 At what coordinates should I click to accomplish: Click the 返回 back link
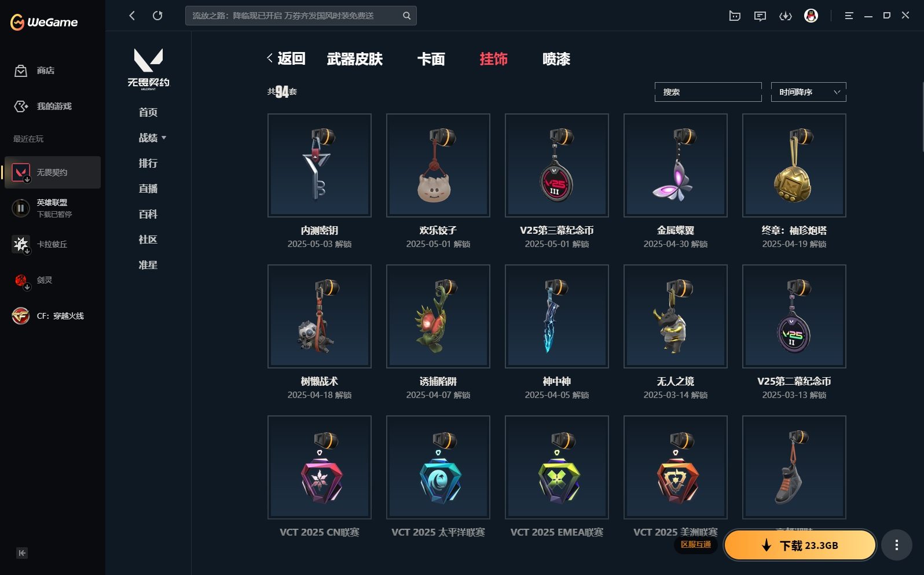[x=286, y=58]
